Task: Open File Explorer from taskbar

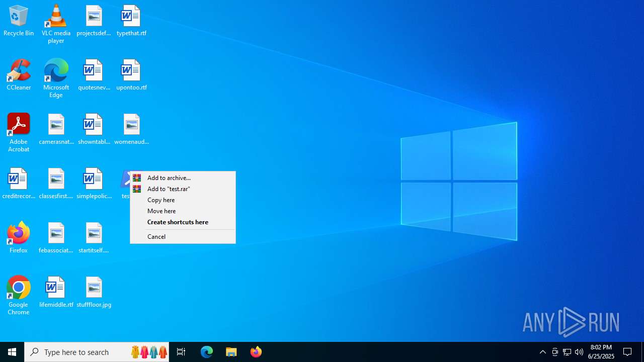Action: tap(231, 352)
